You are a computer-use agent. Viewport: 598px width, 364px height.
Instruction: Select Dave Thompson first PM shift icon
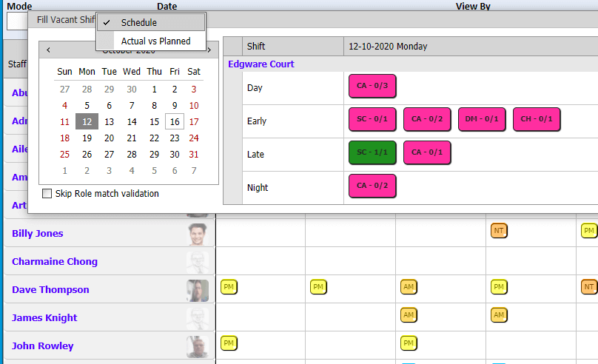click(229, 287)
